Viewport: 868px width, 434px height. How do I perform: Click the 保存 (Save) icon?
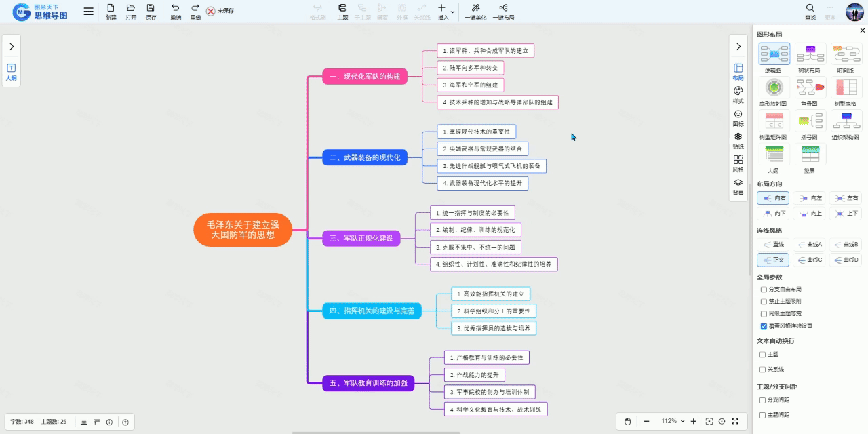[x=151, y=8]
